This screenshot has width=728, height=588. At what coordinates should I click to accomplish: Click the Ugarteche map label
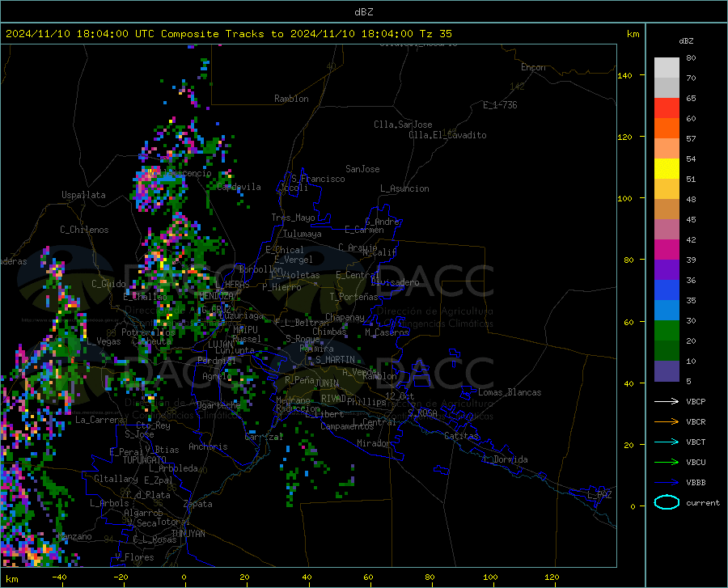coord(218,404)
